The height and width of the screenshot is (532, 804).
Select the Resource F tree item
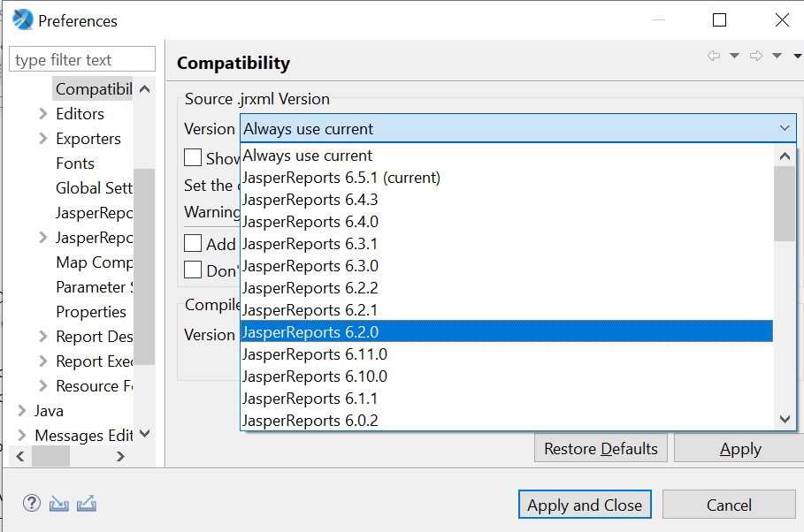click(95, 385)
